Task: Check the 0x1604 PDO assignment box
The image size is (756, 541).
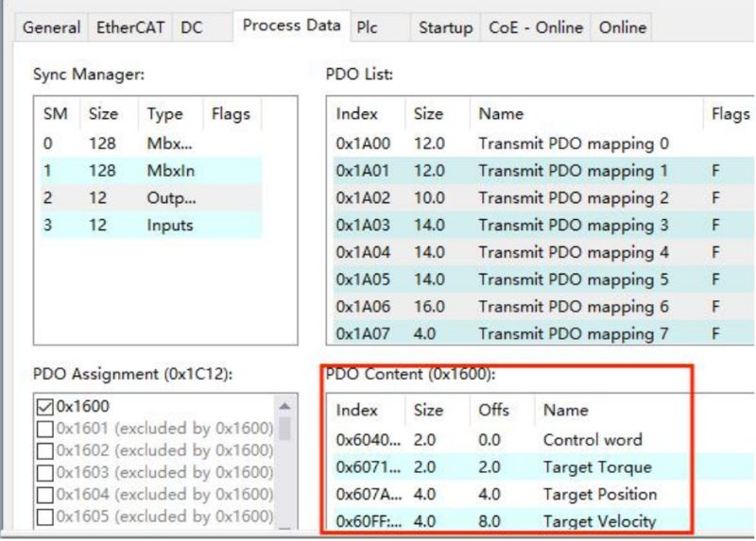Action: click(44, 495)
